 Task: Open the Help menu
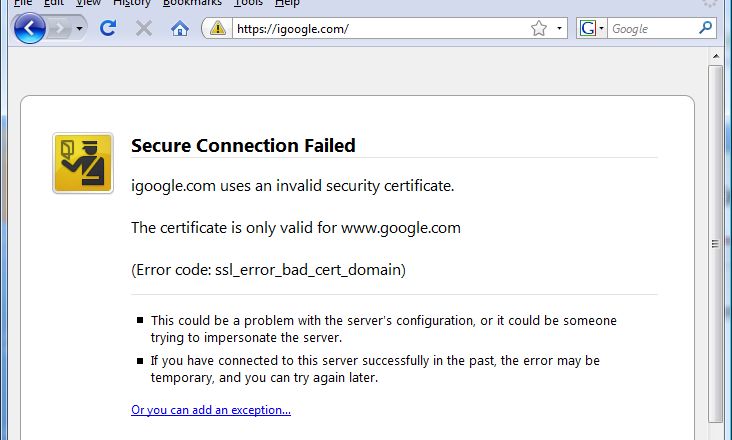[287, 3]
